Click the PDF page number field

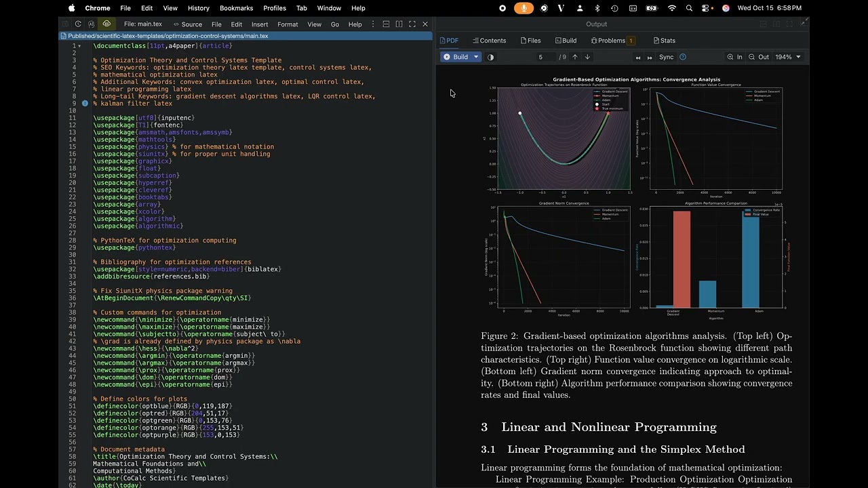coord(546,57)
